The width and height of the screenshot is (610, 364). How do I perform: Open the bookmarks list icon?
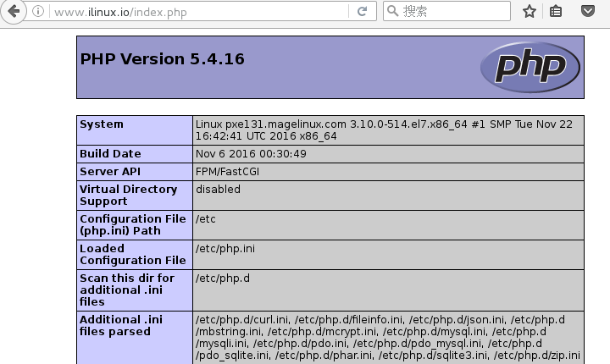click(x=556, y=12)
